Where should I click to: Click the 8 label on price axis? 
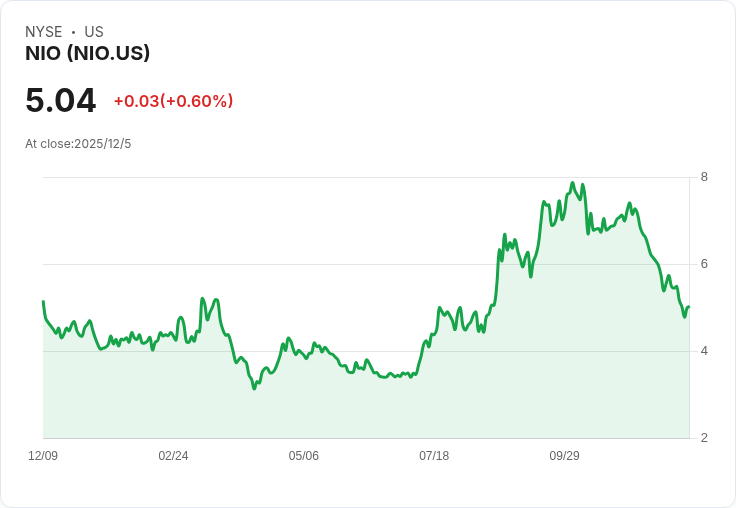pyautogui.click(x=704, y=178)
